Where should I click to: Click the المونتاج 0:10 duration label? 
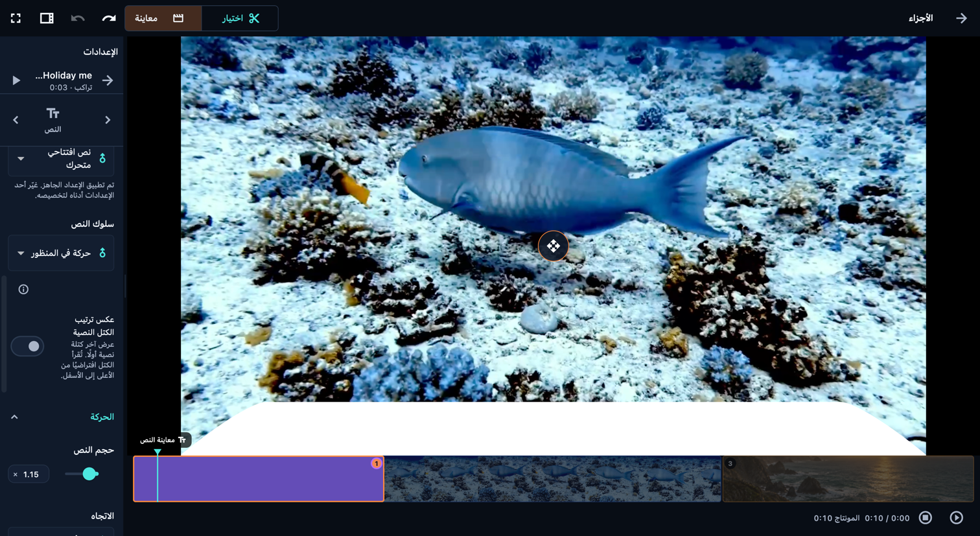coord(837,519)
